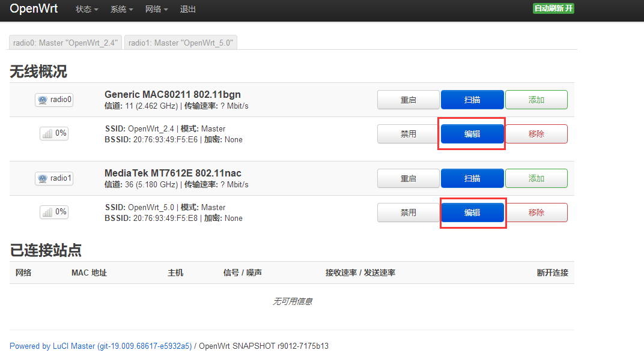This screenshot has height=356, width=644.
Task: Click 重启 for radio1 MediaTek MT7612E
Action: point(409,179)
